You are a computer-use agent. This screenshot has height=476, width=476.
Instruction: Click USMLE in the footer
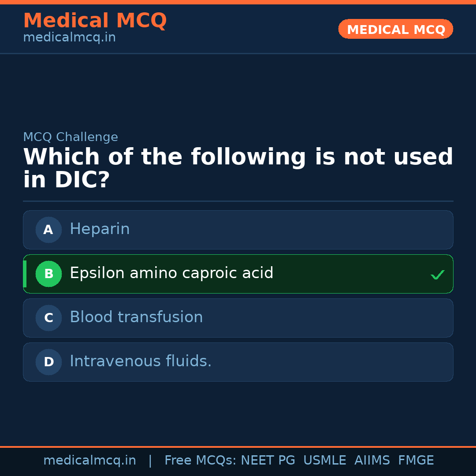324,461
